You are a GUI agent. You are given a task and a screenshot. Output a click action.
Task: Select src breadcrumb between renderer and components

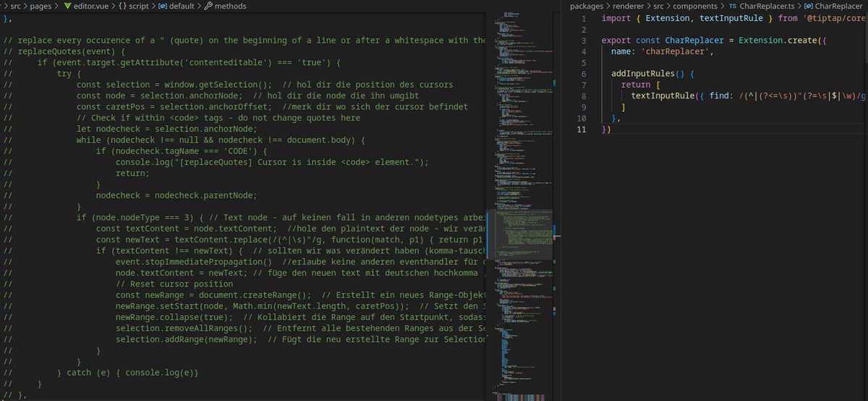(660, 6)
